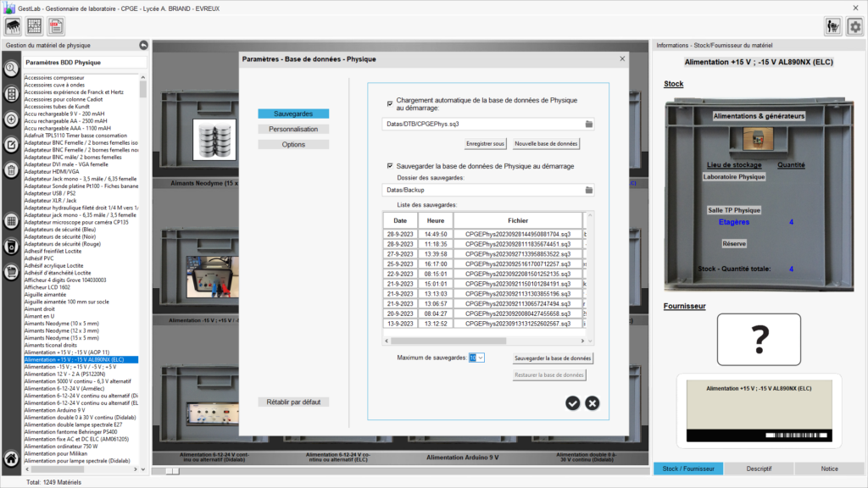868x488 pixels.
Task: Click the settings gear icon at top right
Action: click(x=854, y=26)
